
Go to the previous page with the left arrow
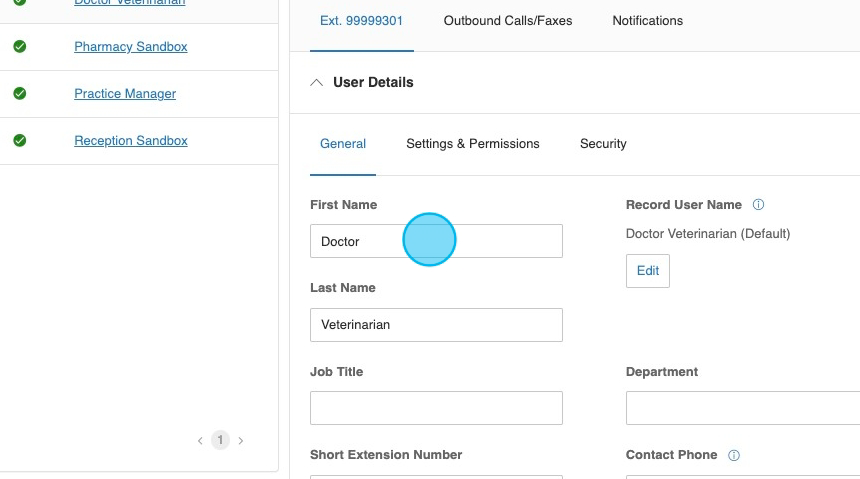(200, 440)
